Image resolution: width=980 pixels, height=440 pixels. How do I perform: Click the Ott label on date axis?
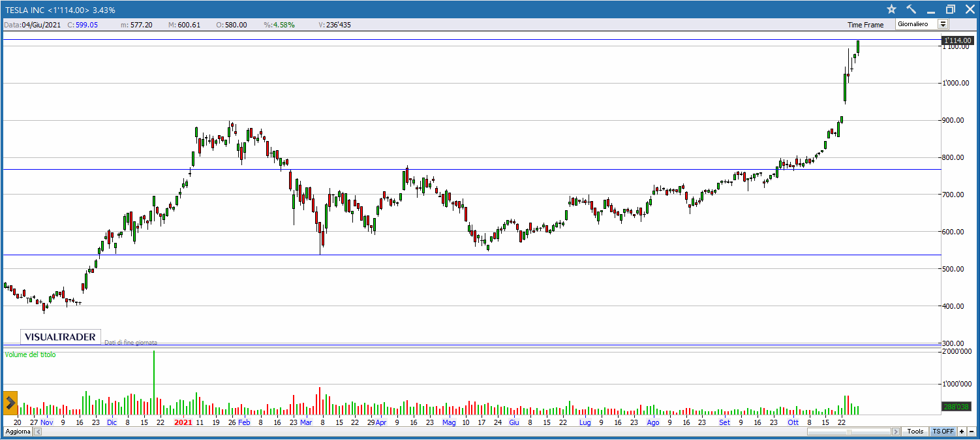click(x=793, y=422)
